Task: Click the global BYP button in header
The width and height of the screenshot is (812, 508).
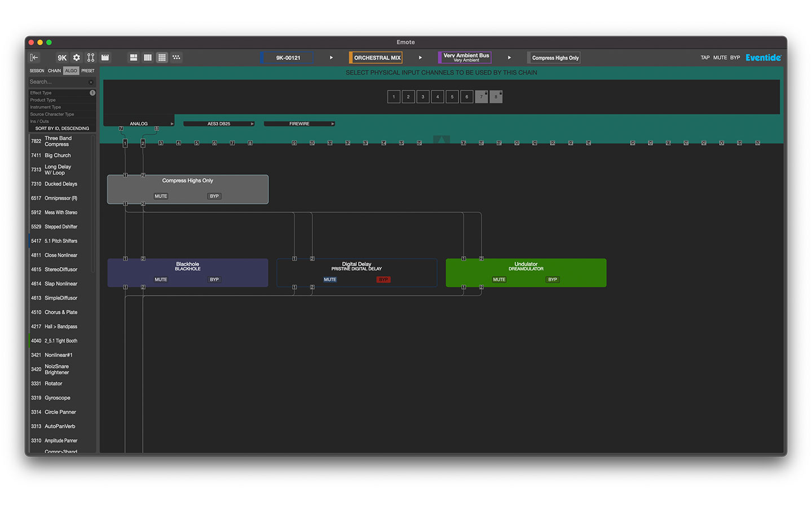Action: tap(735, 58)
